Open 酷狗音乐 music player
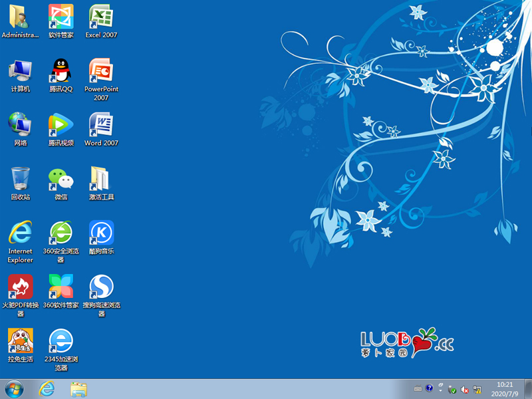The image size is (532, 399). [101, 233]
